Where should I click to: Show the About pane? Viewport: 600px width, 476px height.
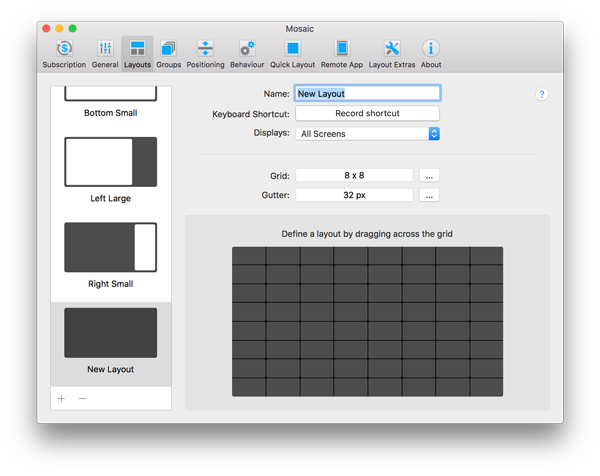[431, 52]
